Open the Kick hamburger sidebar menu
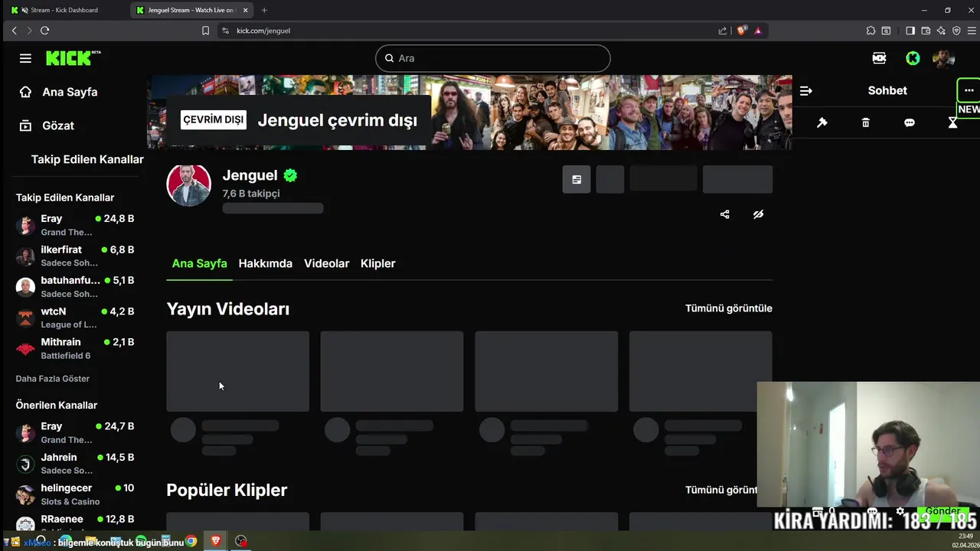Image resolution: width=980 pixels, height=551 pixels. [x=25, y=58]
